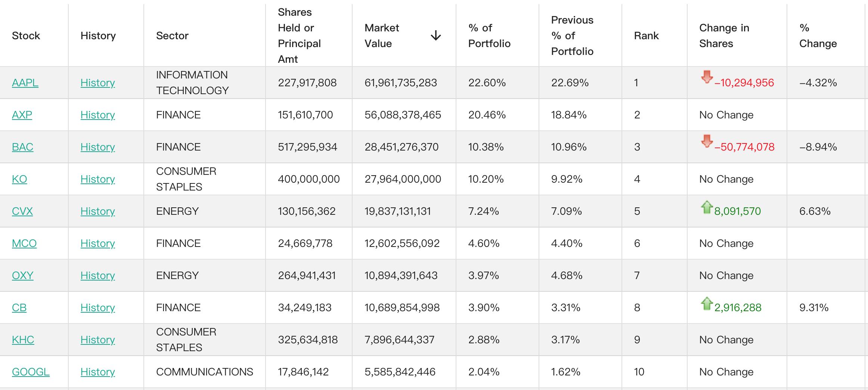Open the AXP stock link

pyautogui.click(x=22, y=115)
